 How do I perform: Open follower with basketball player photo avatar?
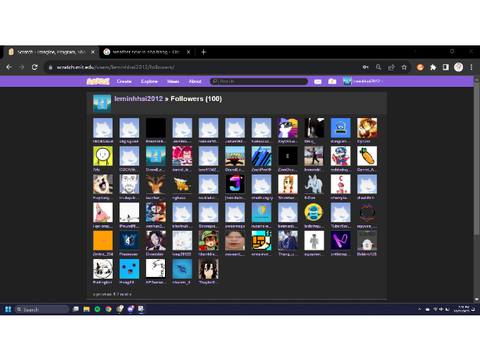pos(314,156)
